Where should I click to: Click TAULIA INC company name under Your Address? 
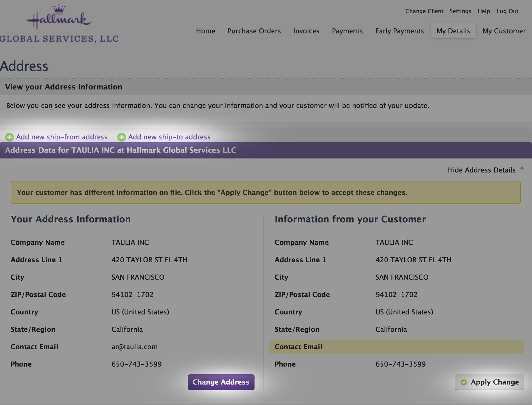pyautogui.click(x=130, y=242)
